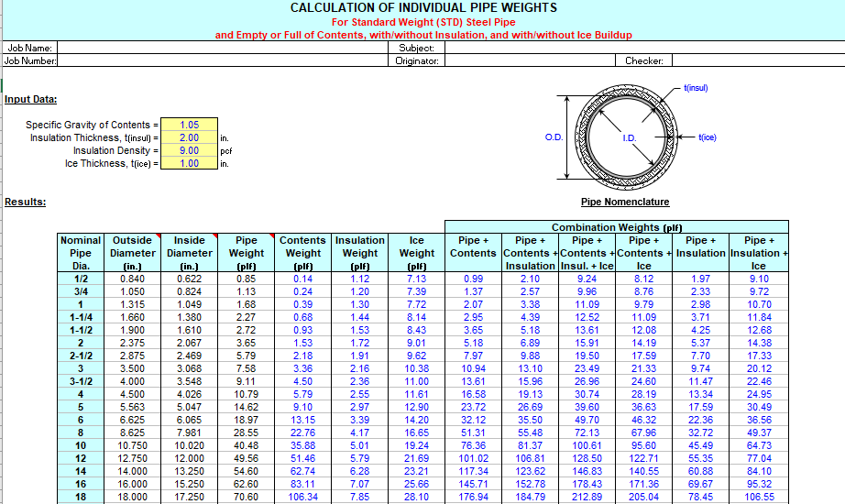Select the 'Pipe + Insulation + Ice' column header

coord(759,253)
